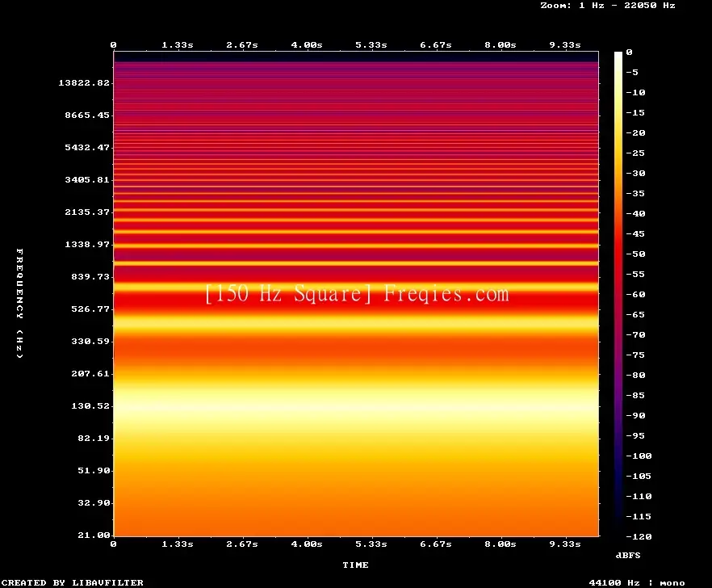712x588 pixels.
Task: Click the -70 dBFS scale value
Action: [635, 334]
